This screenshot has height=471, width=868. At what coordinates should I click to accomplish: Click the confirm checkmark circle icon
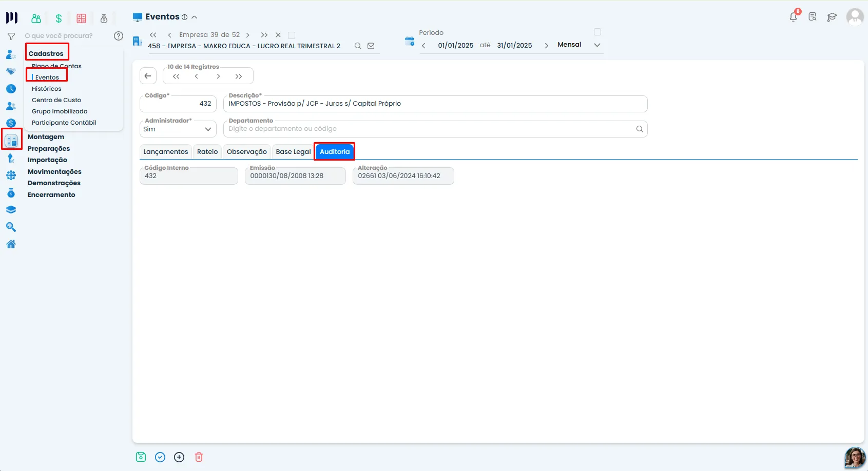pos(160,457)
